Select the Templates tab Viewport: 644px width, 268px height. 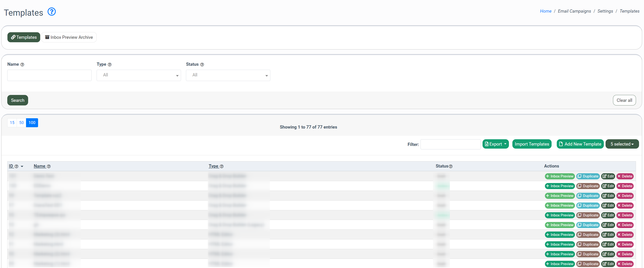coord(24,37)
